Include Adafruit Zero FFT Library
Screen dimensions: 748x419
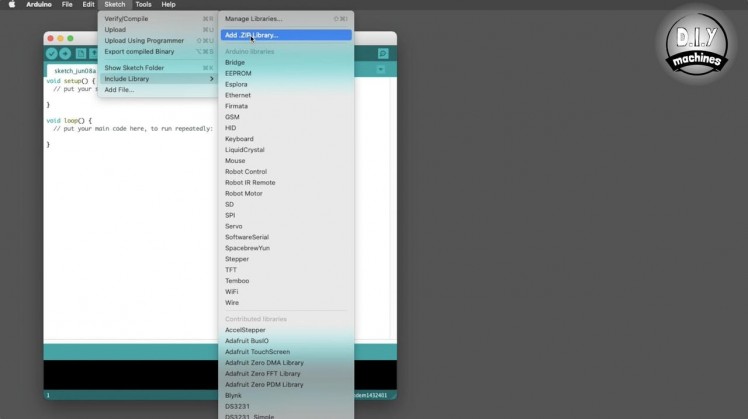[x=286, y=374]
